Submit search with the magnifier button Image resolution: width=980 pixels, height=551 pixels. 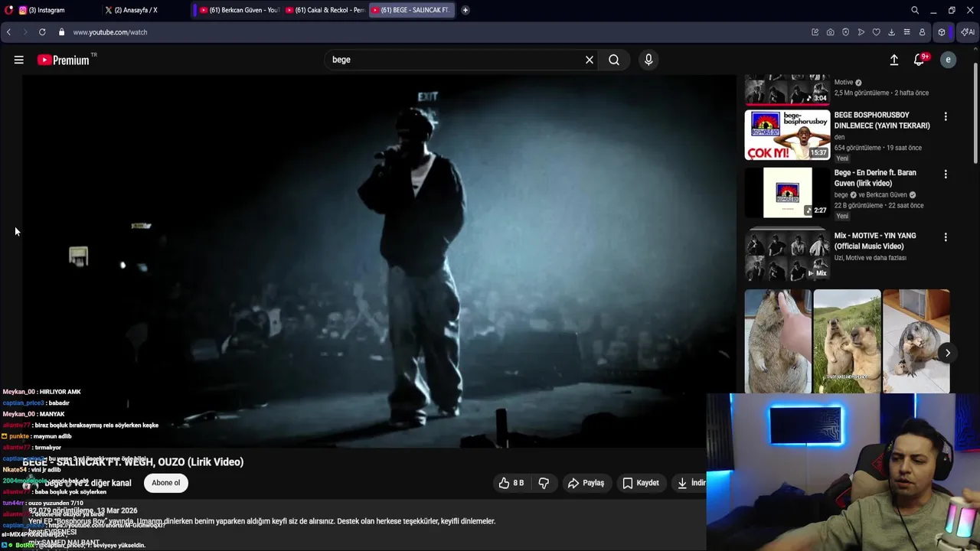614,60
